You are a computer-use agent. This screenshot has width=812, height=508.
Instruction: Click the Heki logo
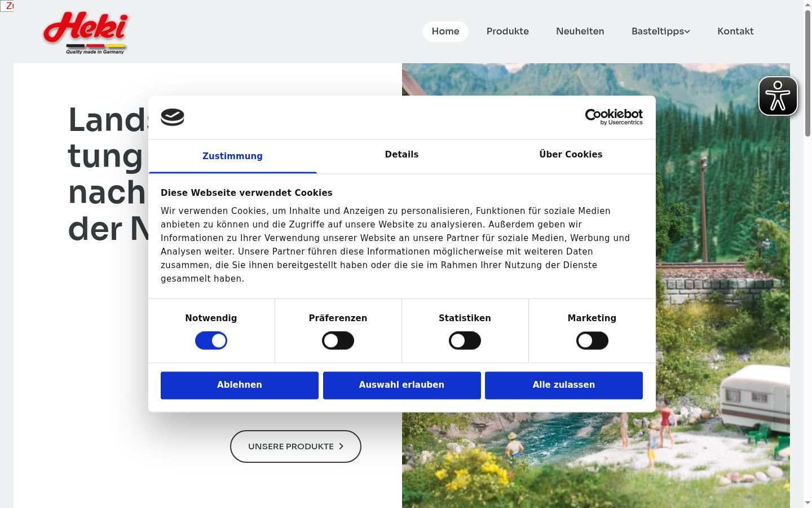point(86,33)
